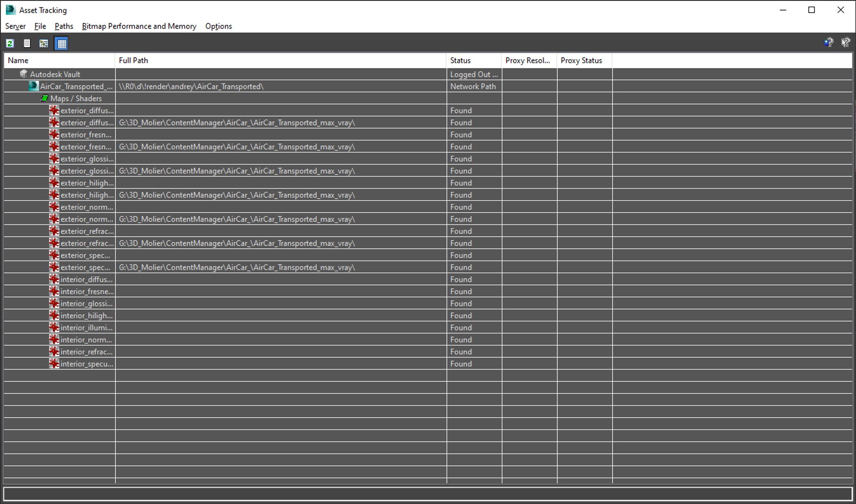
Task: Open the Paths menu
Action: pyautogui.click(x=64, y=26)
